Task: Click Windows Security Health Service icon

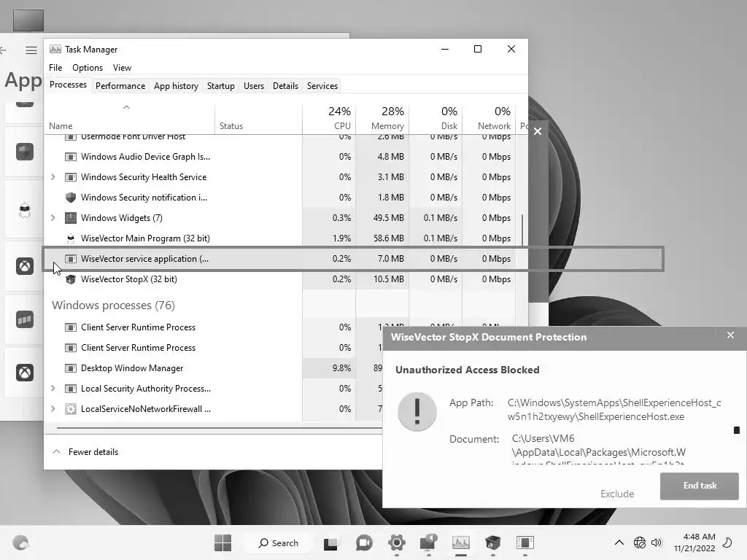Action: [x=71, y=177]
